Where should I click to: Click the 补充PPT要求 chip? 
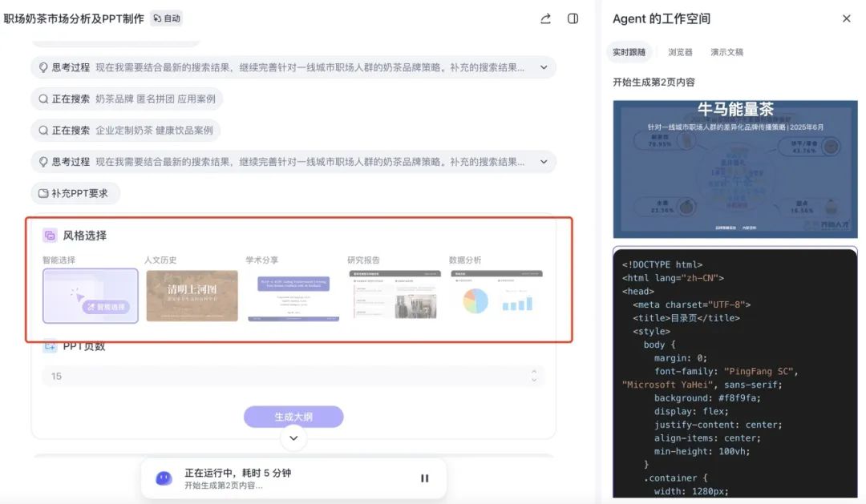tap(75, 193)
